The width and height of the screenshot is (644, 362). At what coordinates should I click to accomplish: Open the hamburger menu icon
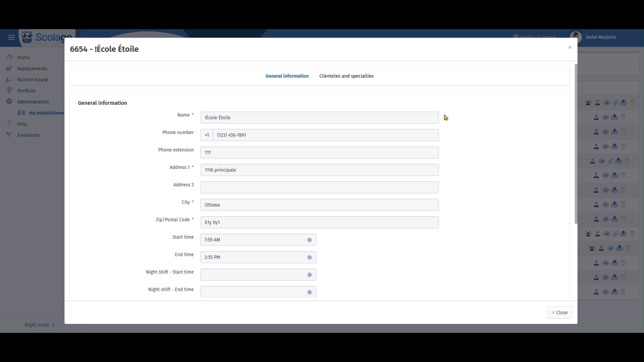[x=11, y=38]
